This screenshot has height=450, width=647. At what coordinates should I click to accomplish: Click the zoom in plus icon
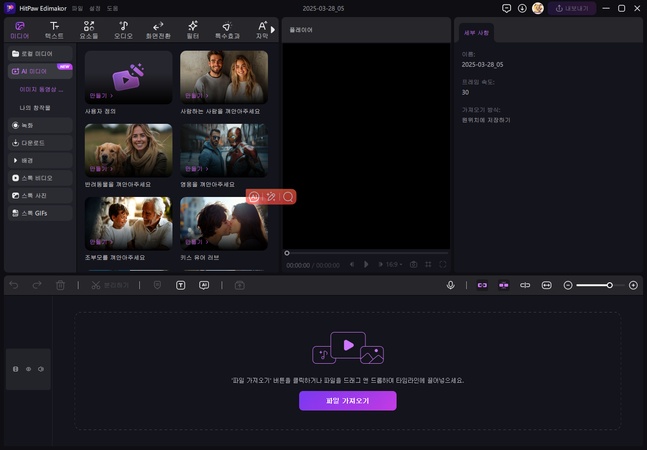(x=633, y=285)
